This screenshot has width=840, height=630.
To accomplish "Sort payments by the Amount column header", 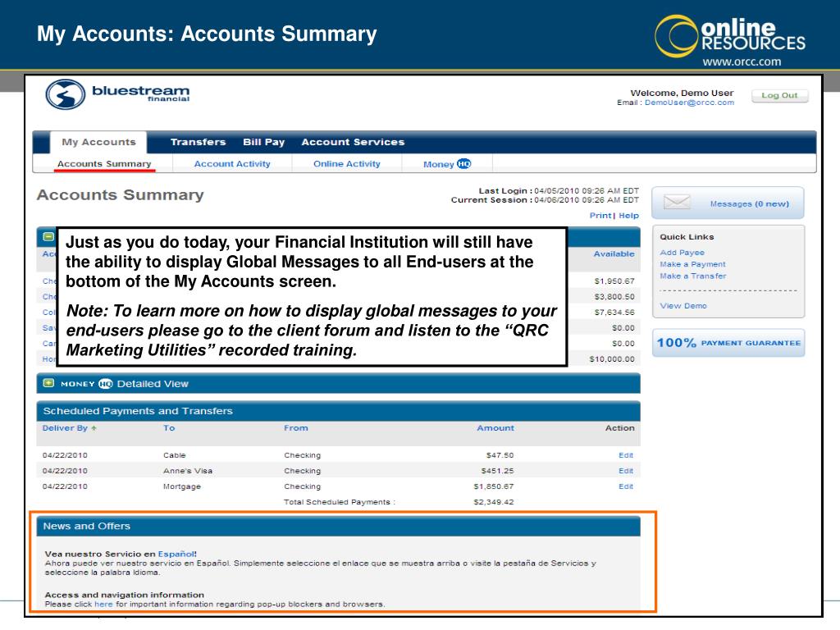I will point(495,428).
